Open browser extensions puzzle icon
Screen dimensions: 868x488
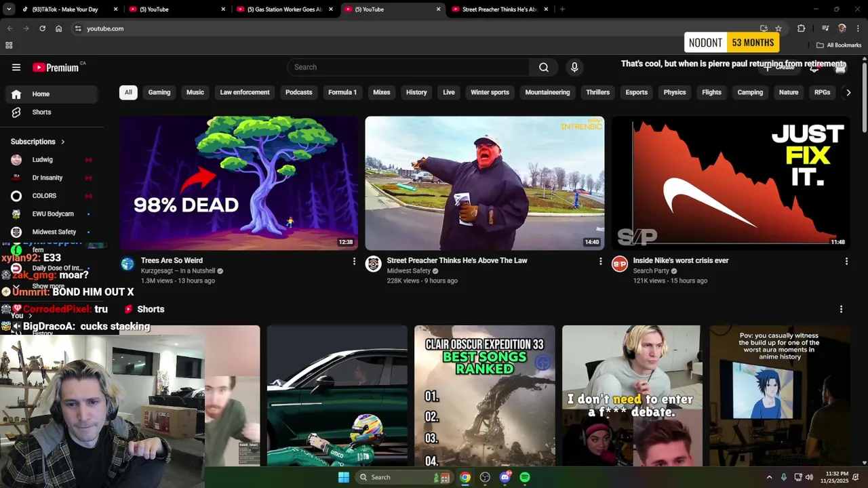[802, 28]
